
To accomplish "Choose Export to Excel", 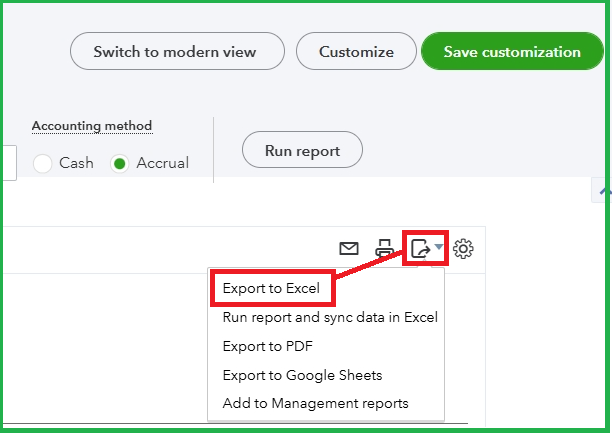I will [271, 288].
